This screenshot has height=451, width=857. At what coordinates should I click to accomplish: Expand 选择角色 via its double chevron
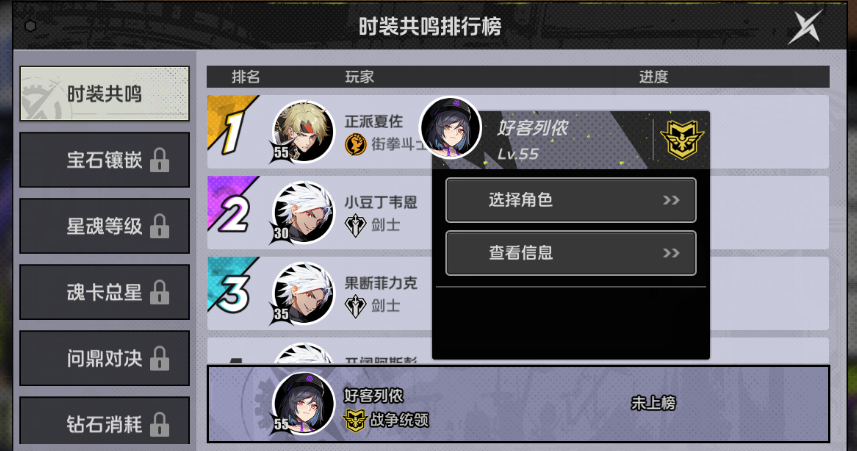pyautogui.click(x=671, y=200)
